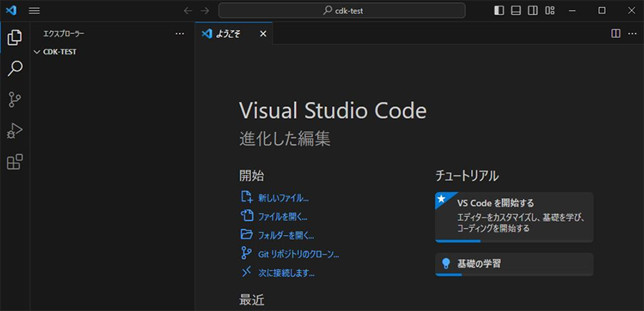The image size is (644, 311).
Task: Open the customize layout icon
Action: coord(550,11)
